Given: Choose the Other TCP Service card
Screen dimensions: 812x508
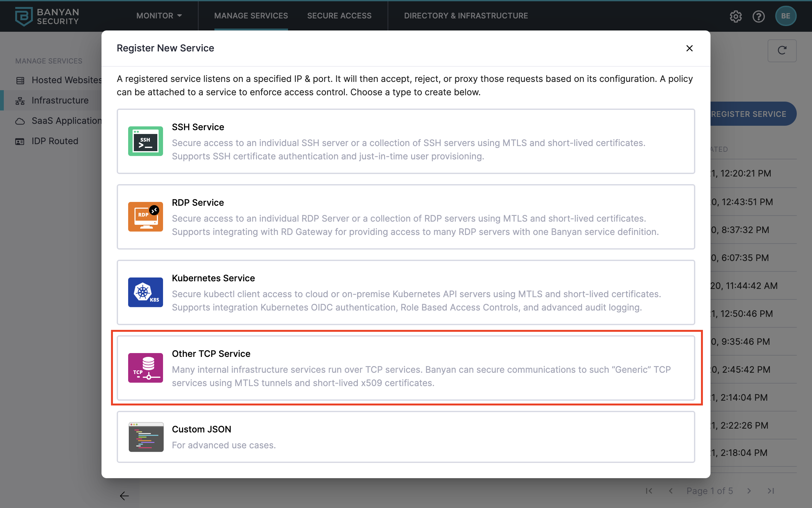Looking at the screenshot, I should coord(406,368).
